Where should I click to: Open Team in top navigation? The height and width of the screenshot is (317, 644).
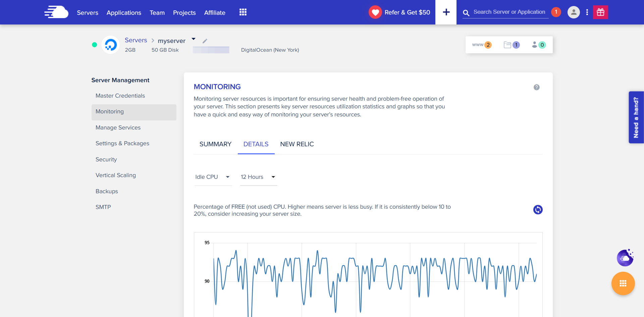tap(157, 13)
